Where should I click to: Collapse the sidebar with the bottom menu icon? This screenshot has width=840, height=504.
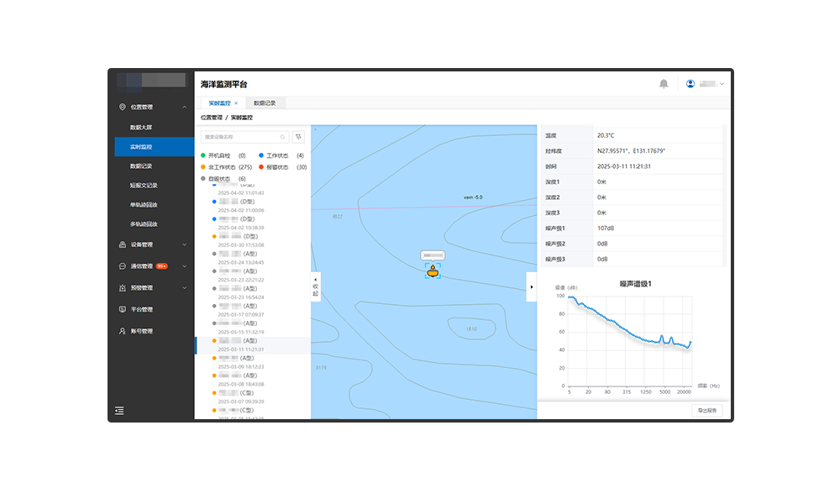coord(119,411)
